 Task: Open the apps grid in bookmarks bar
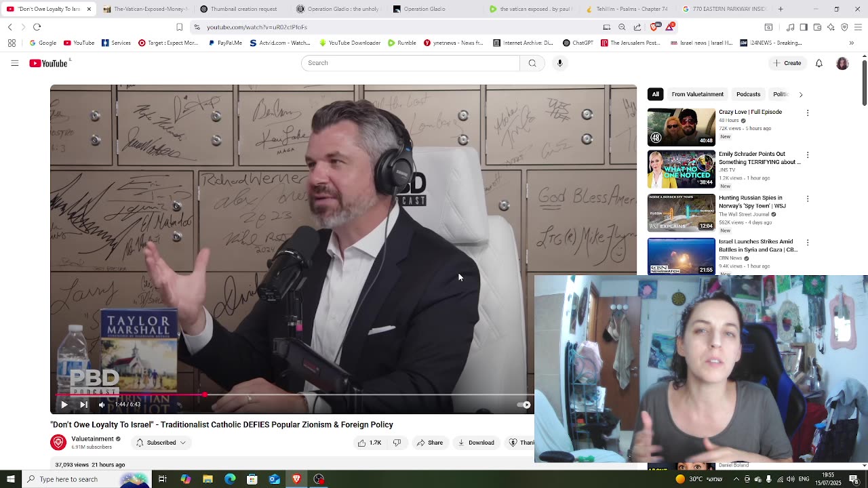(x=12, y=43)
